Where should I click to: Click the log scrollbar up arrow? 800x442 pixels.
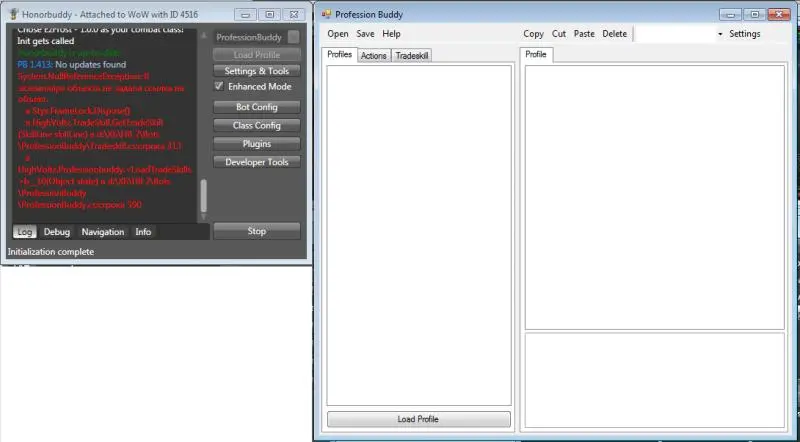pos(204,36)
